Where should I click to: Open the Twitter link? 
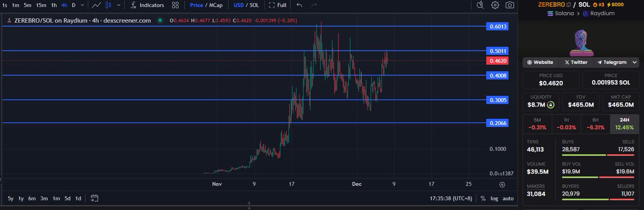click(x=576, y=62)
